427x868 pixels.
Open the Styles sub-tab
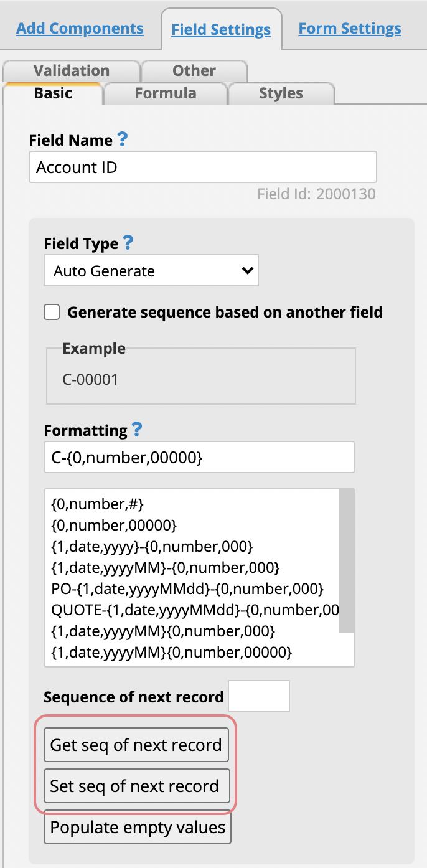pos(281,93)
